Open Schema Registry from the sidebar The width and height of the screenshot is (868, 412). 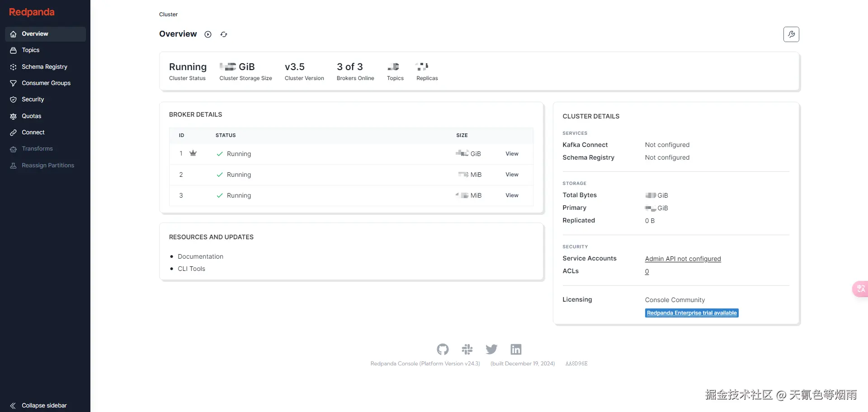pos(45,67)
